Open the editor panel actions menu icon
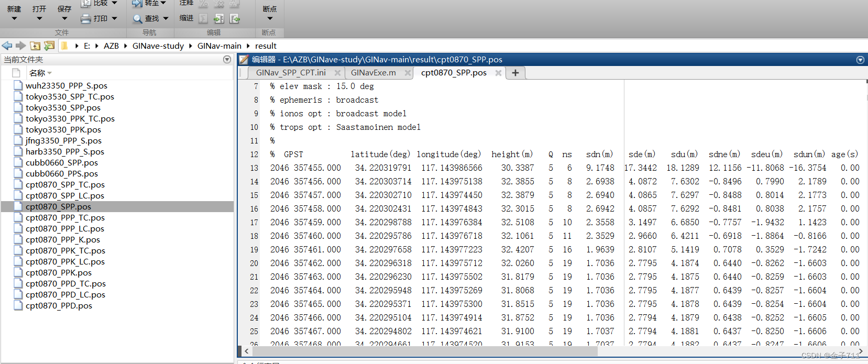 tap(860, 60)
